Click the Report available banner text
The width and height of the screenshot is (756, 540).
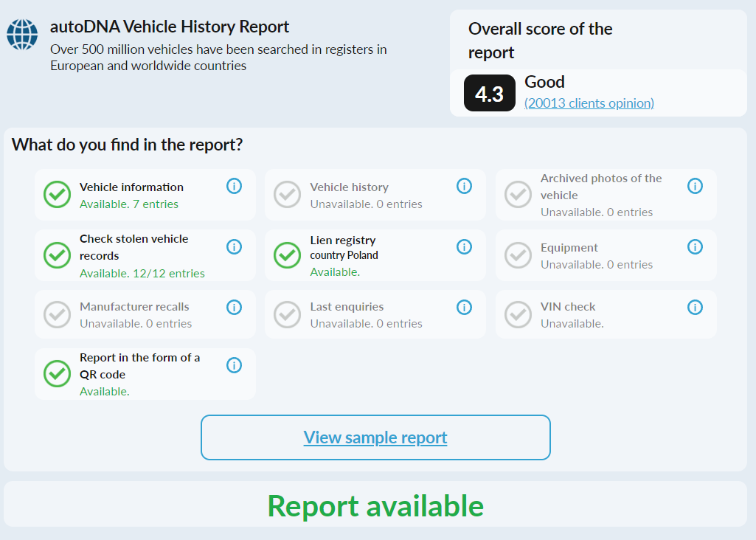pyautogui.click(x=375, y=506)
